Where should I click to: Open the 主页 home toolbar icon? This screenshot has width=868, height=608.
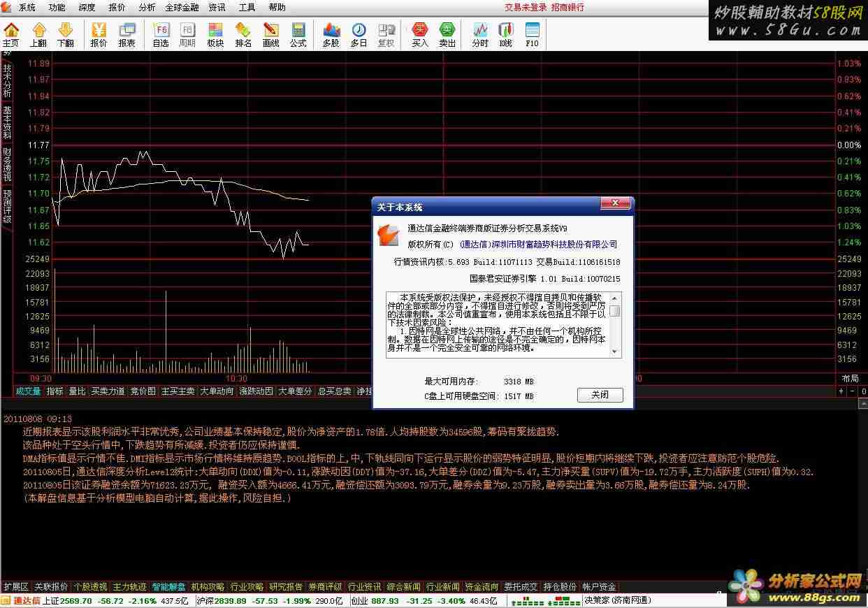[x=10, y=35]
